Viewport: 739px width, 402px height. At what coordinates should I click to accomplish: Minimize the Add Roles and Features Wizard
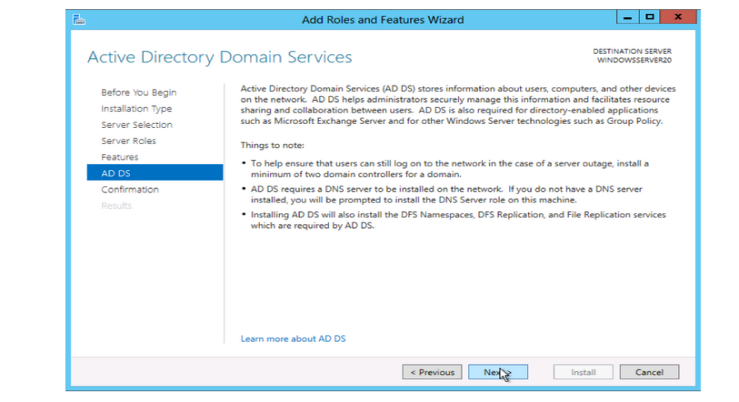pyautogui.click(x=626, y=18)
